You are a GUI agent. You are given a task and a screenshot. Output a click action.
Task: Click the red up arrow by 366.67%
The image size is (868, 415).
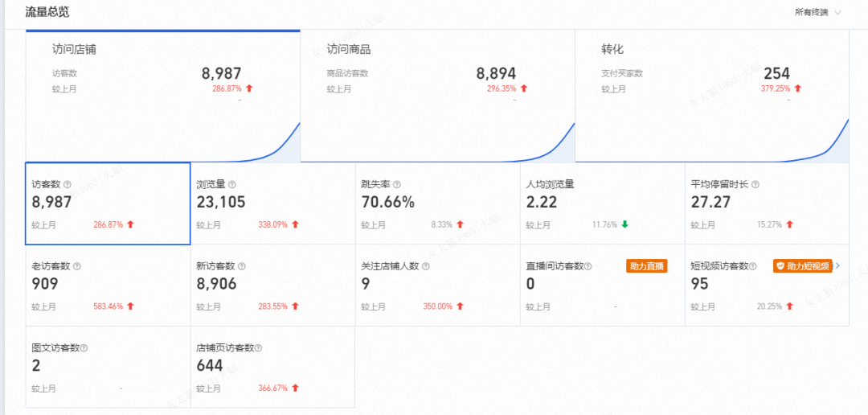295,388
